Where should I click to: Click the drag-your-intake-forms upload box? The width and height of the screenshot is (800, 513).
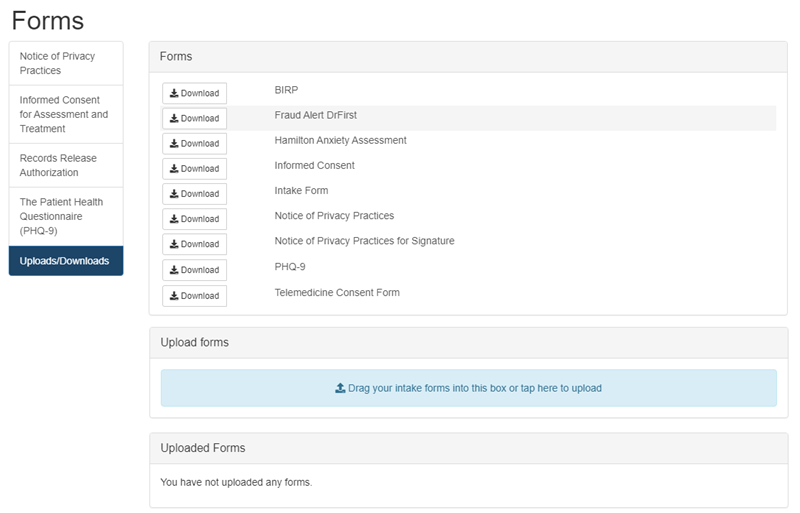pyautogui.click(x=468, y=388)
